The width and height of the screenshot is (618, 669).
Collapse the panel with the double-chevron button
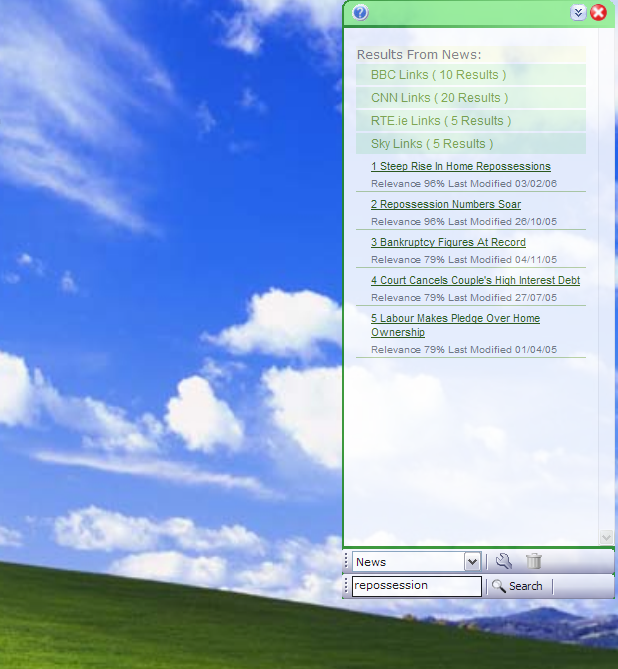pos(578,13)
